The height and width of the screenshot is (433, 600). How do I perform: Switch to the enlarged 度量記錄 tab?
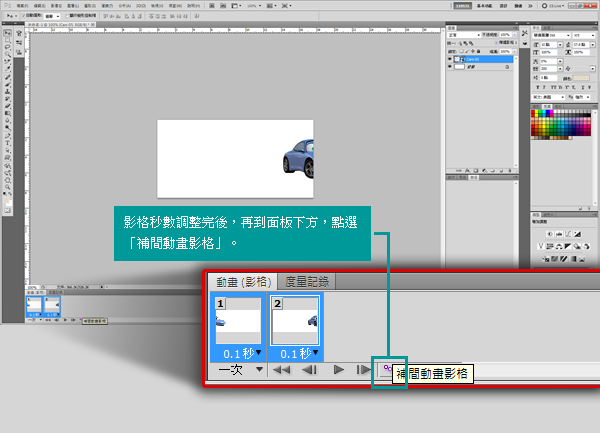coord(307,282)
